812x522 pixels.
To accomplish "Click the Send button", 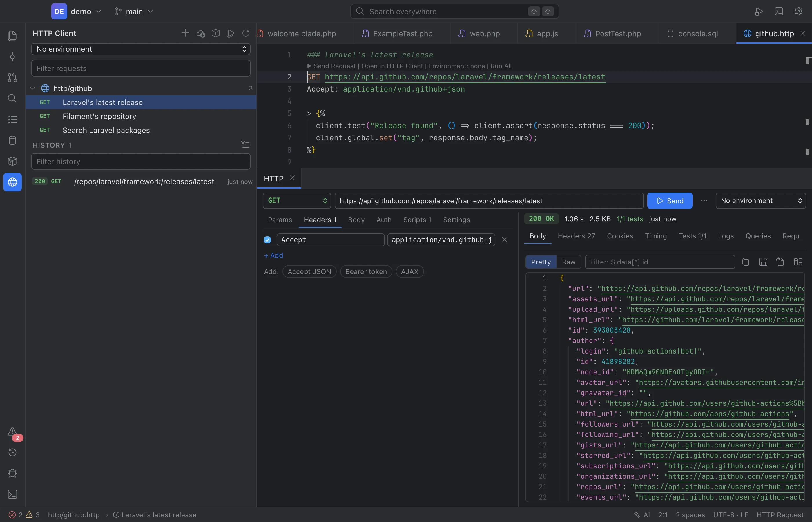I will click(670, 201).
